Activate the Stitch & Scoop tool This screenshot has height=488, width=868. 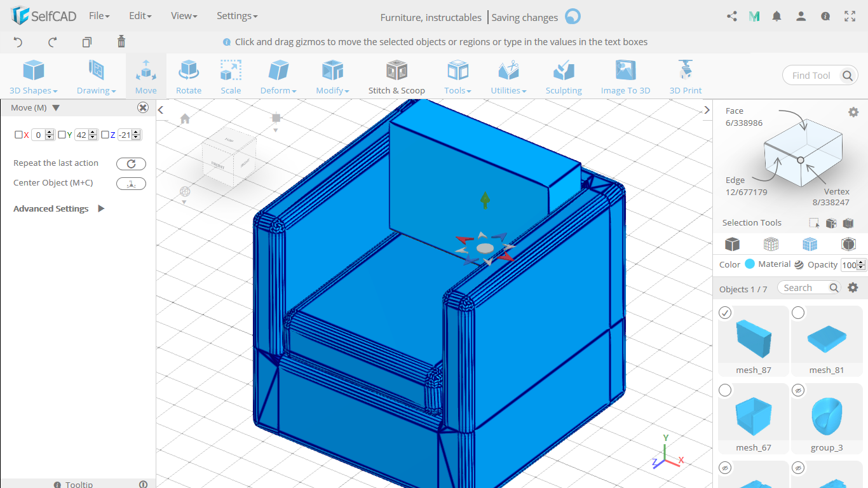[397, 77]
